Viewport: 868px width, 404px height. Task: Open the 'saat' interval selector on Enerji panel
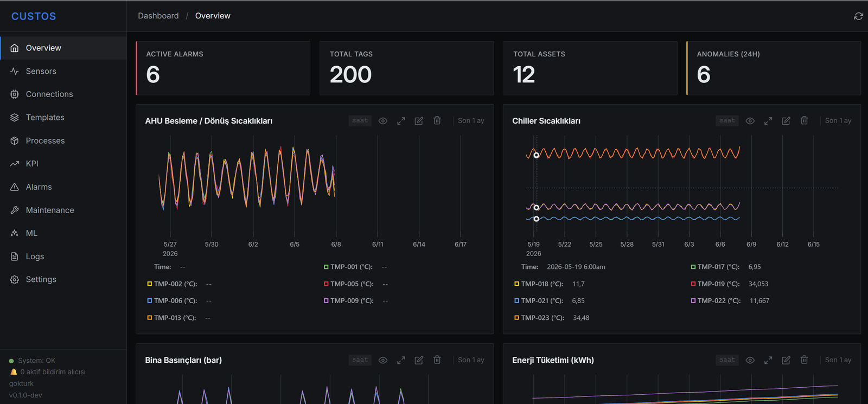point(727,360)
